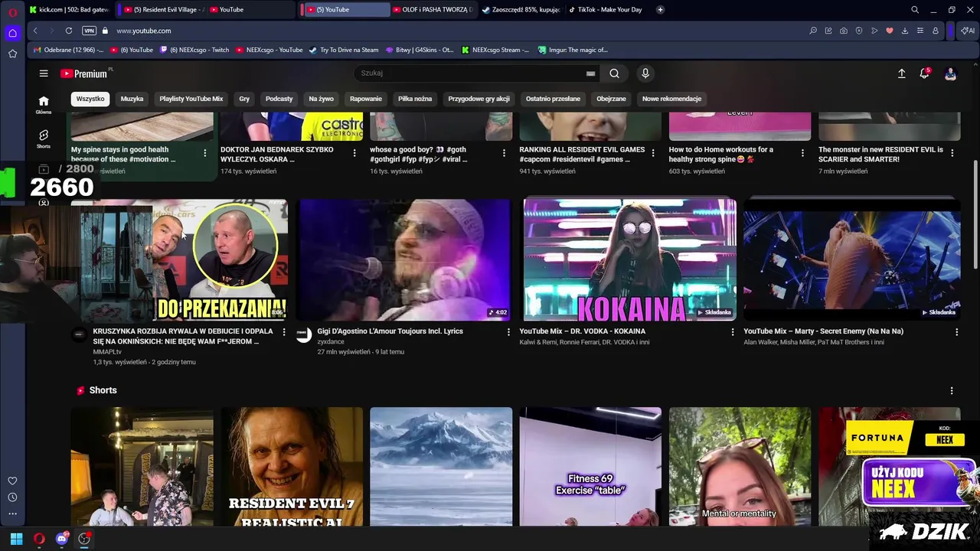The image size is (980, 551).
Task: Open the Try To Drive na Steam bookmark
Action: pos(344,50)
